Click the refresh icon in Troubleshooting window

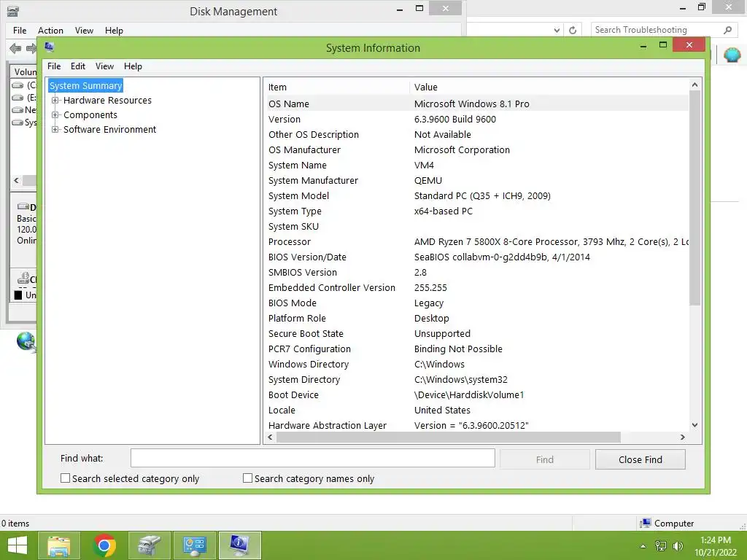(573, 30)
